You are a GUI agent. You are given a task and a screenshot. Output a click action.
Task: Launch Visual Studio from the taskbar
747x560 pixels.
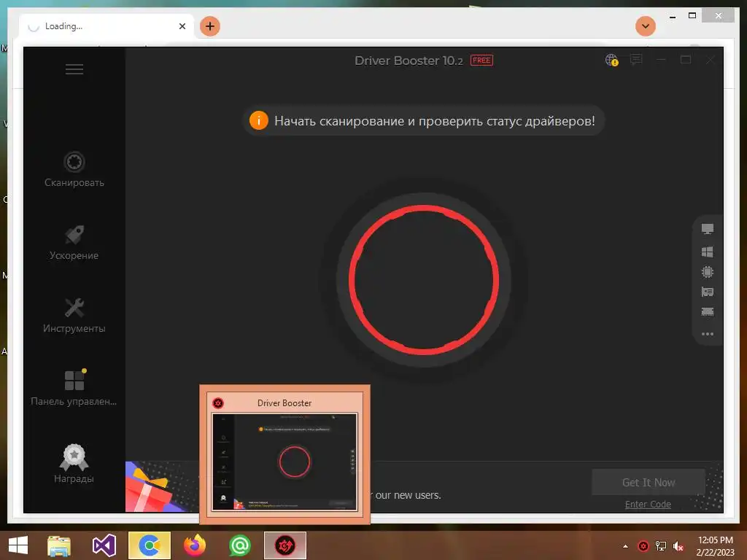104,545
